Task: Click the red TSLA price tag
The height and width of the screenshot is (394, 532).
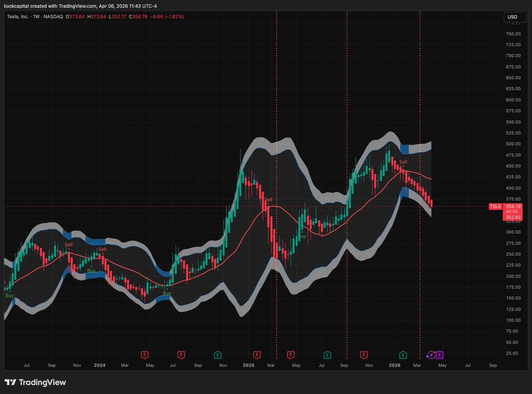Action: [x=495, y=207]
